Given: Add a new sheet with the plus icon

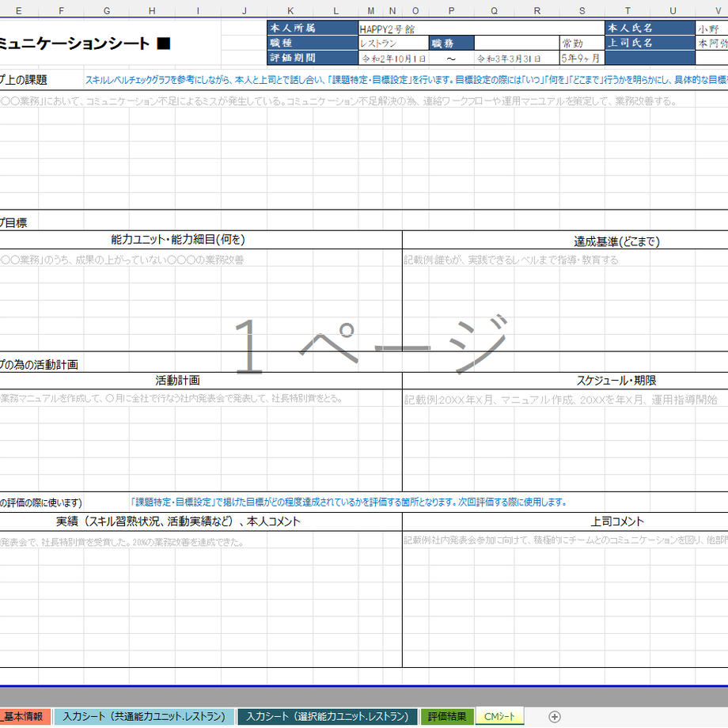Looking at the screenshot, I should [555, 716].
